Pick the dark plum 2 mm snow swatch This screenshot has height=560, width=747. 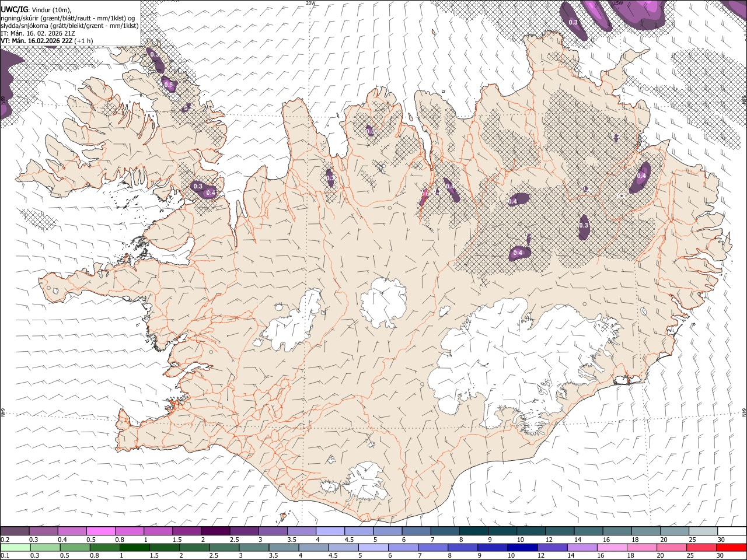tap(215, 531)
